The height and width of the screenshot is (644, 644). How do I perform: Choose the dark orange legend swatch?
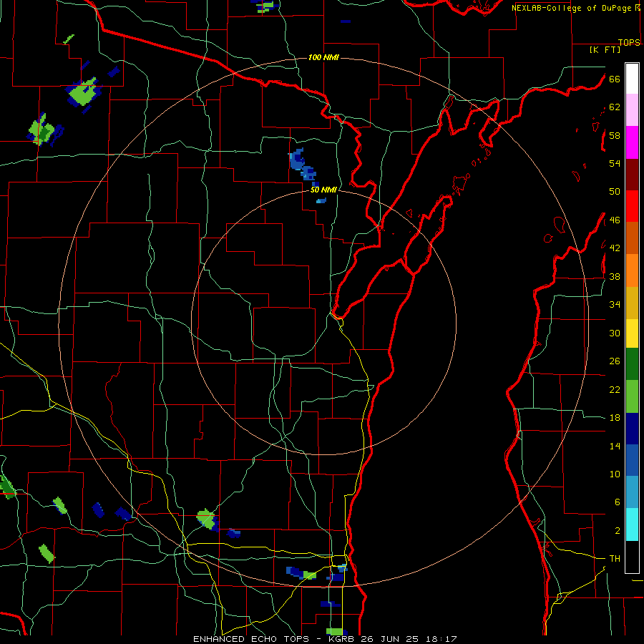pos(632,238)
